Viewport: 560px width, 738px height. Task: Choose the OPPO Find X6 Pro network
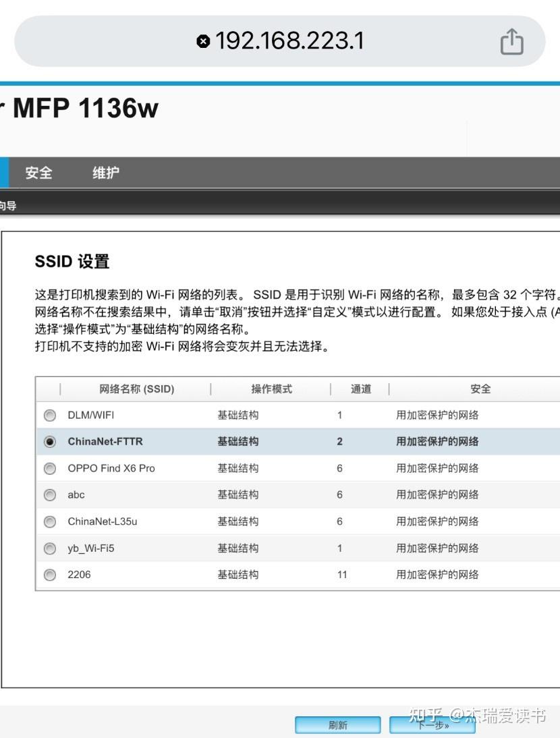pyautogui.click(x=49, y=468)
